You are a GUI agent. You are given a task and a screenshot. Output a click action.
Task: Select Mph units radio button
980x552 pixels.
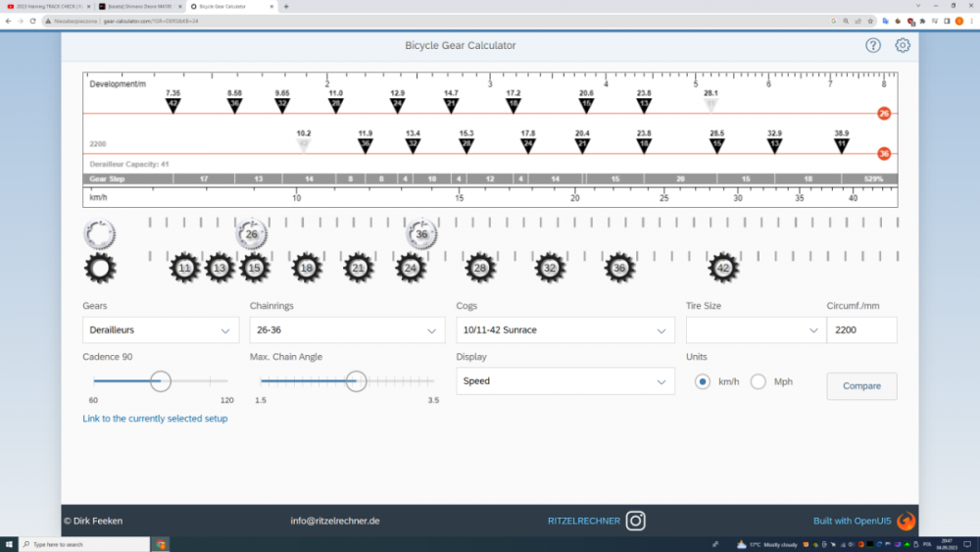759,381
